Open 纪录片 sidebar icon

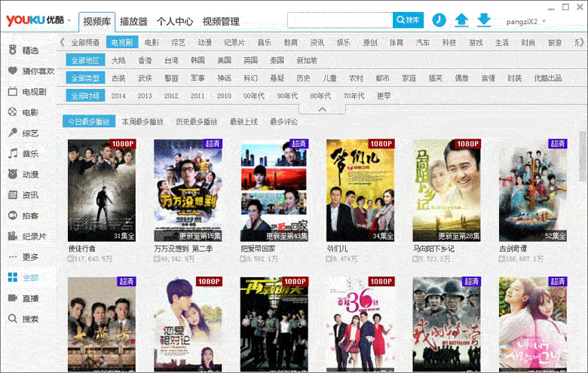tap(13, 236)
